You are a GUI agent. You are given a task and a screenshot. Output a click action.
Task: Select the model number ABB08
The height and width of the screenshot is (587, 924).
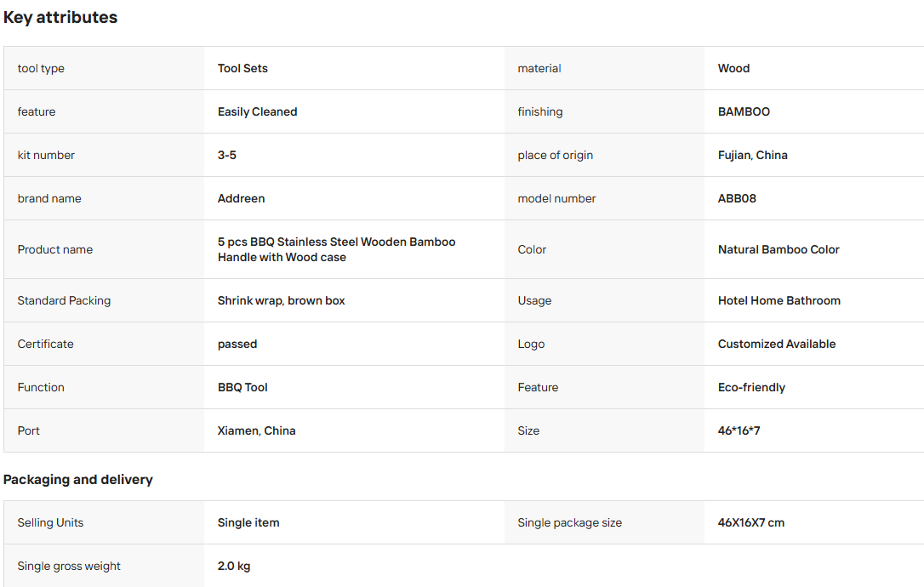tap(737, 198)
